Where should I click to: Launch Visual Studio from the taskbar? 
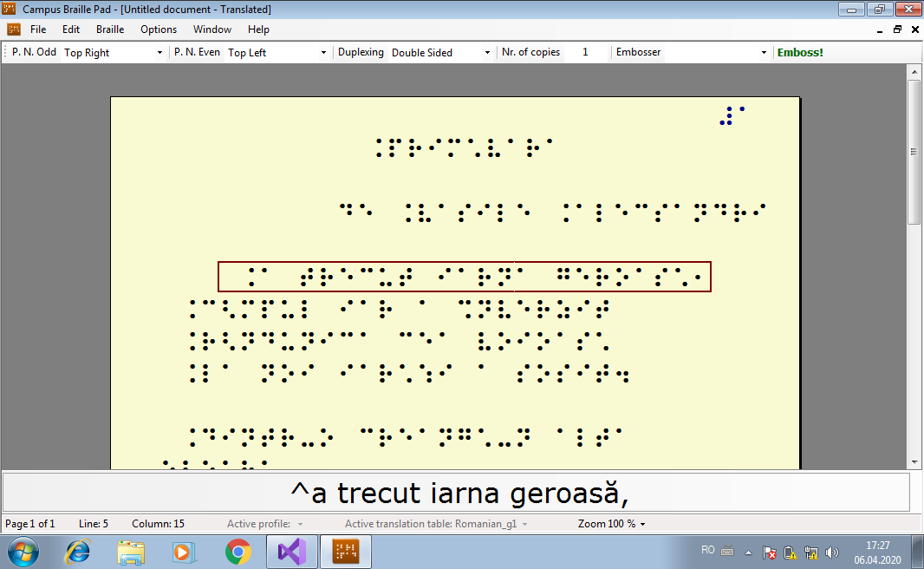click(292, 551)
